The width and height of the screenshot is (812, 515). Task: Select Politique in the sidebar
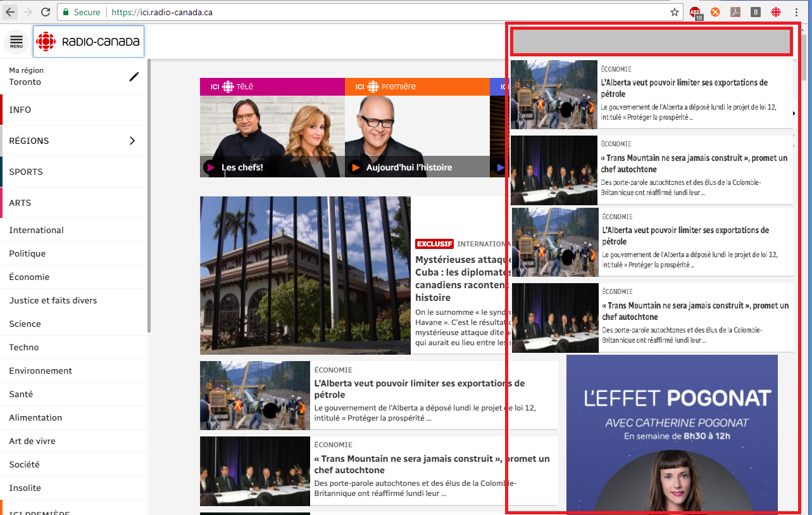coord(27,253)
